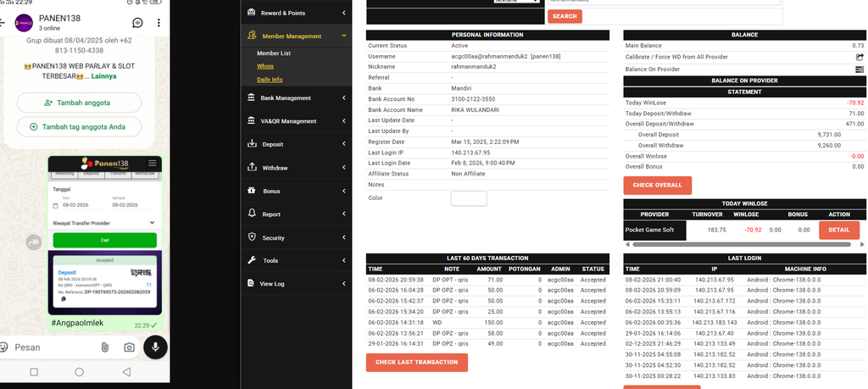Click the Member Management user icon
This screenshot has height=389, width=868.
[253, 36]
